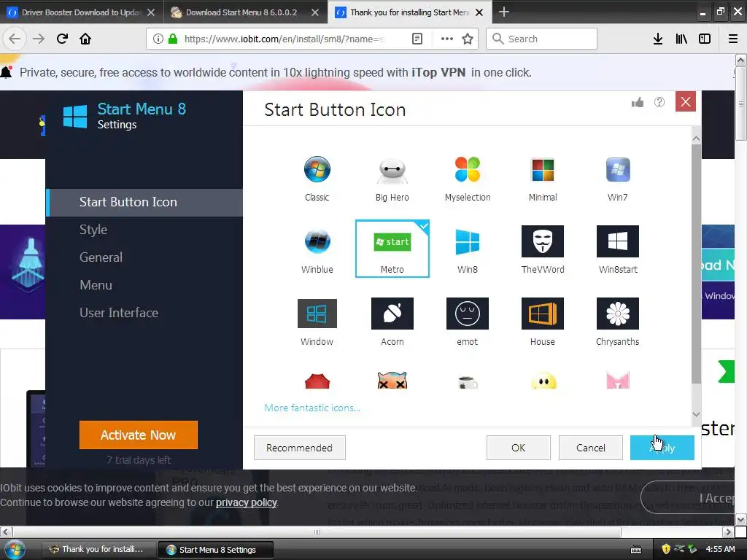Select the Start Button Icon section

[144, 202]
